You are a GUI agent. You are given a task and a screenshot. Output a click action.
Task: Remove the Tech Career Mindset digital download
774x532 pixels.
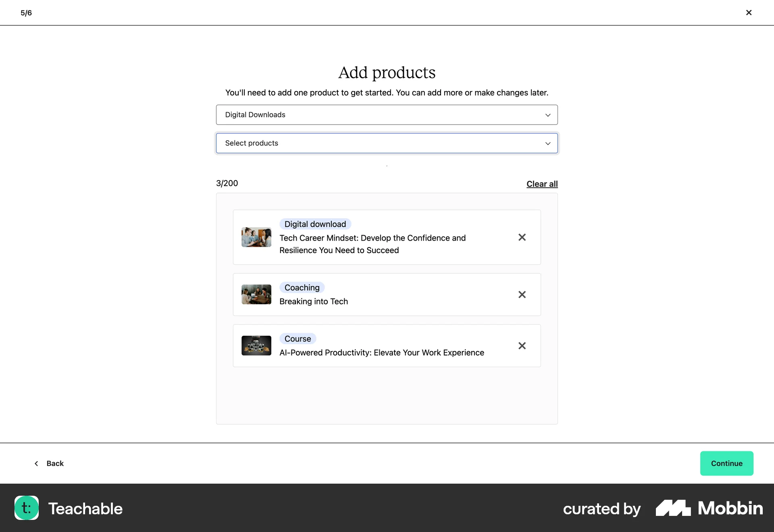[522, 237]
